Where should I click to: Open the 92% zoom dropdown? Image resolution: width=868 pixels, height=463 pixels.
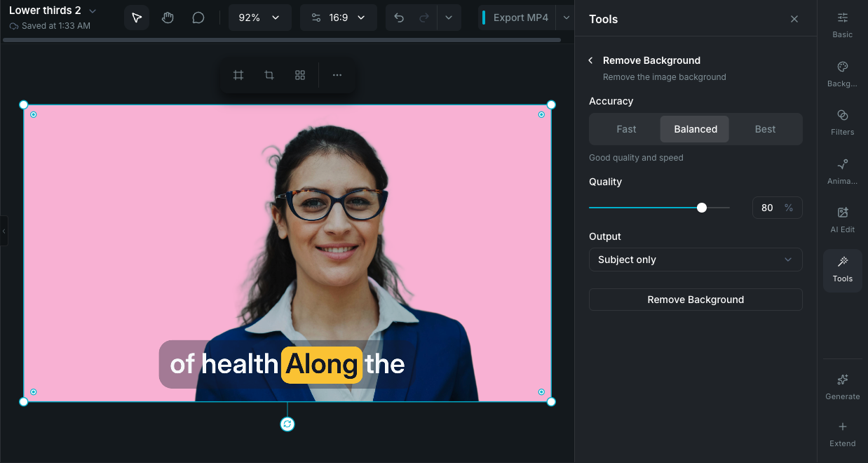click(259, 18)
